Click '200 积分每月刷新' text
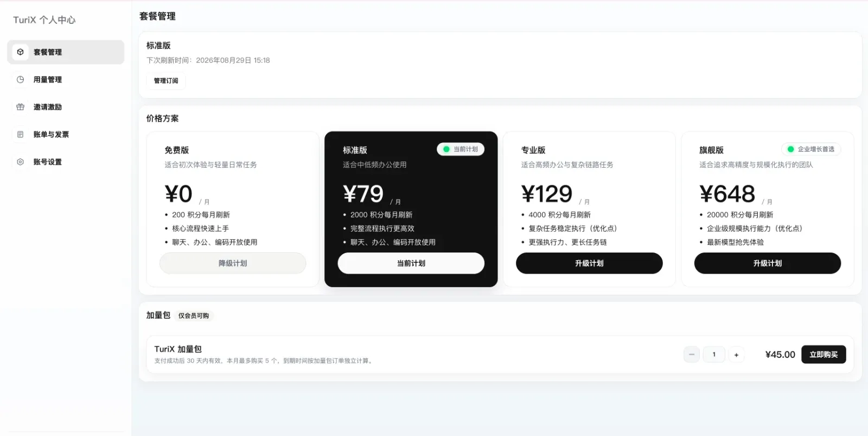 [x=201, y=215]
